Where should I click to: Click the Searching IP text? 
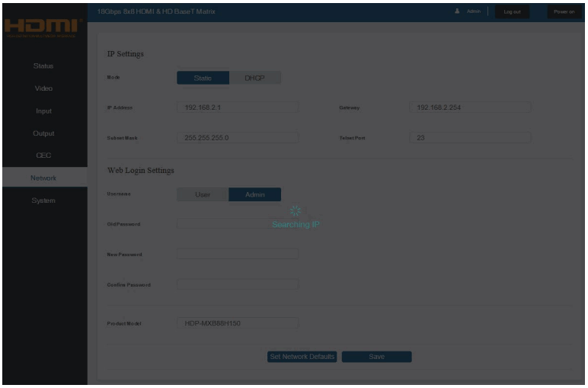pos(296,224)
